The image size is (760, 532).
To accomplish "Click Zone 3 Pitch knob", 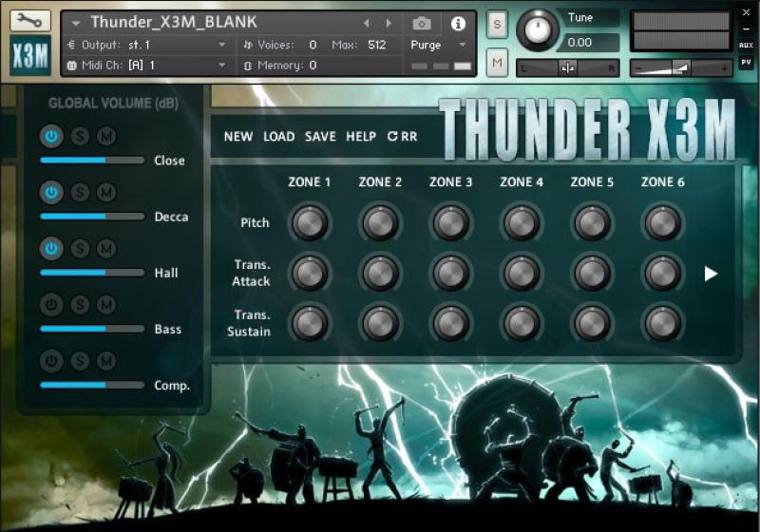I will point(450,223).
